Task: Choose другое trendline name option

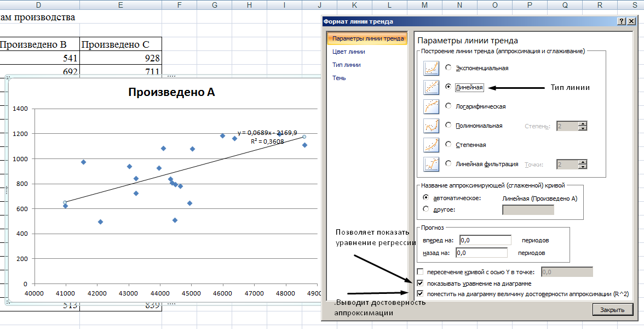Action: pyautogui.click(x=426, y=209)
